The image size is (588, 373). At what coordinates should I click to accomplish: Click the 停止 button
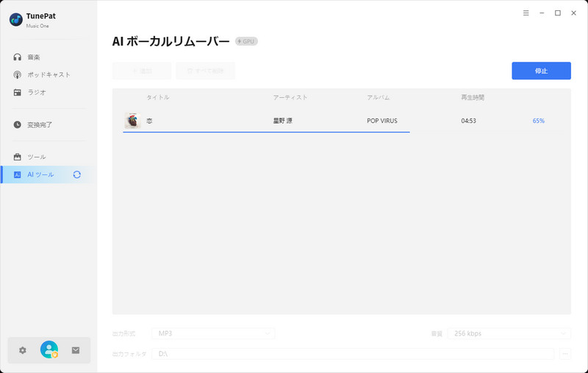(x=541, y=71)
